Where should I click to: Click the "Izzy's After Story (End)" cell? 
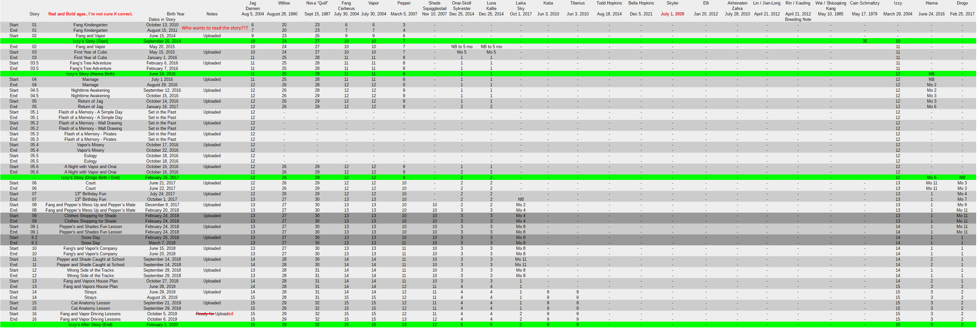pos(90,325)
